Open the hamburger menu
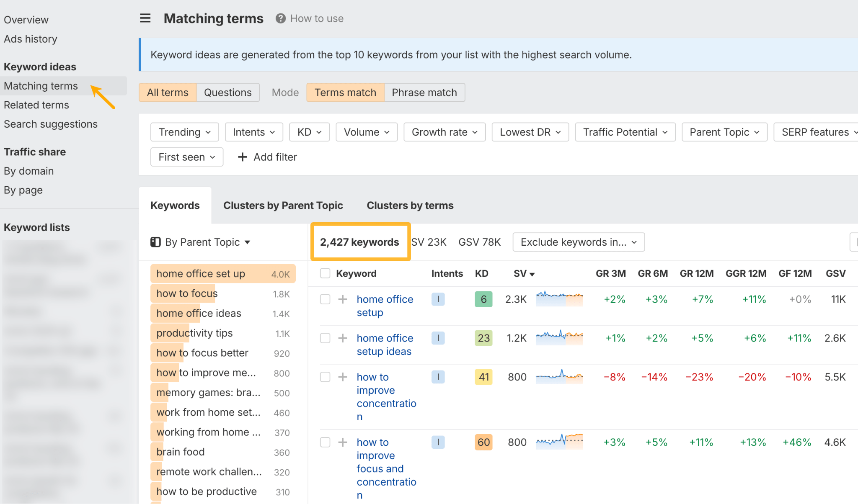858x504 pixels. [x=145, y=18]
